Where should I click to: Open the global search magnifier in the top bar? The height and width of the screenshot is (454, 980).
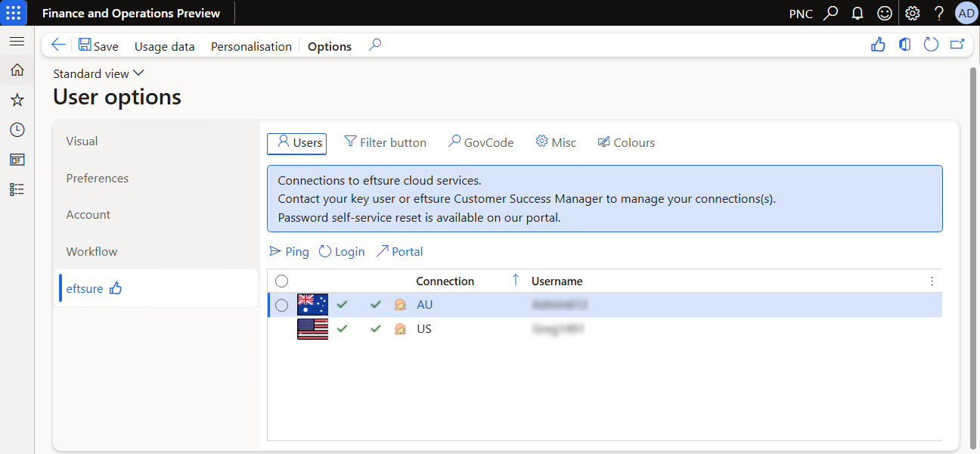coord(831,13)
